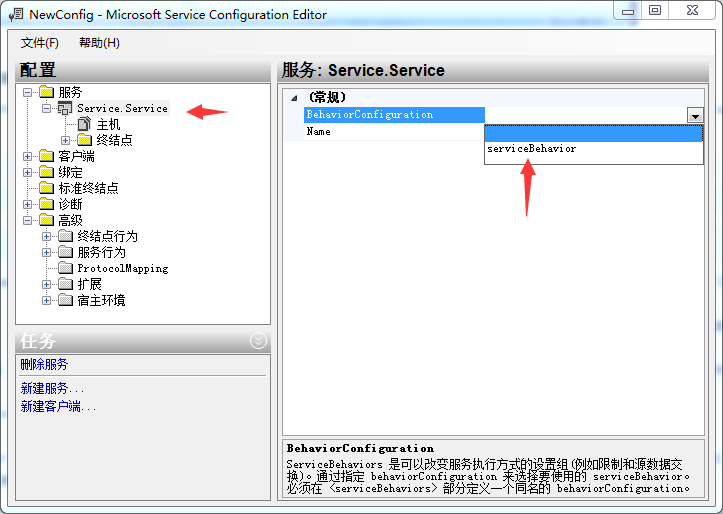Click the 宿主环境 folder icon
The image size is (723, 514).
(65, 300)
